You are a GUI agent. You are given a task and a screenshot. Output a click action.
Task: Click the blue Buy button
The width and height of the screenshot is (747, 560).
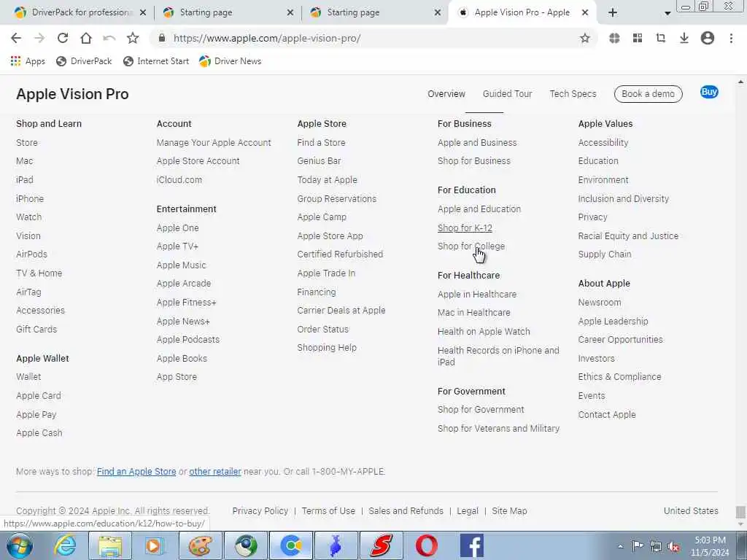point(709,92)
